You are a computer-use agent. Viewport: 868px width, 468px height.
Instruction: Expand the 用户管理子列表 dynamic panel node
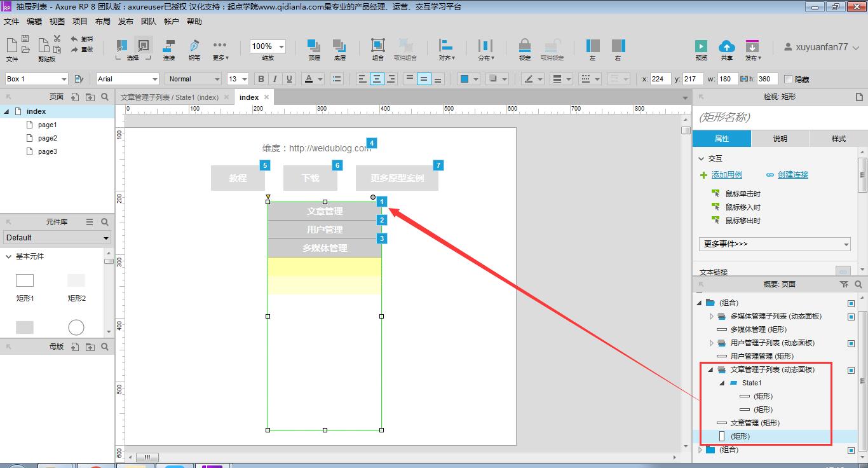[712, 343]
